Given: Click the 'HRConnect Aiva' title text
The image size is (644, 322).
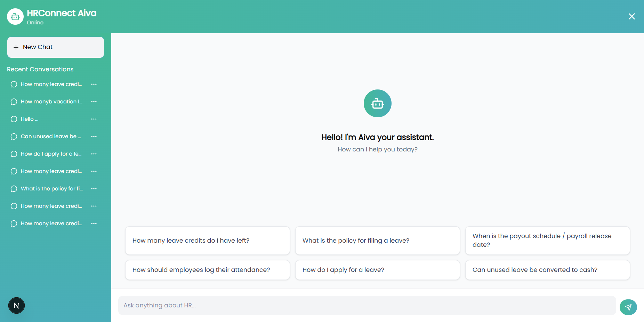Looking at the screenshot, I should (62, 13).
